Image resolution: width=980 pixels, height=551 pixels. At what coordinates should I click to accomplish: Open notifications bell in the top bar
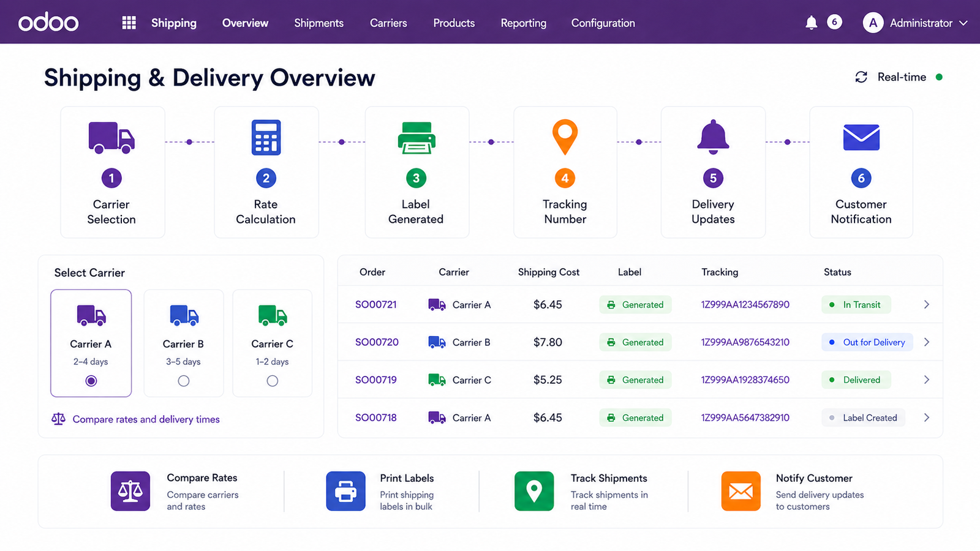point(811,23)
